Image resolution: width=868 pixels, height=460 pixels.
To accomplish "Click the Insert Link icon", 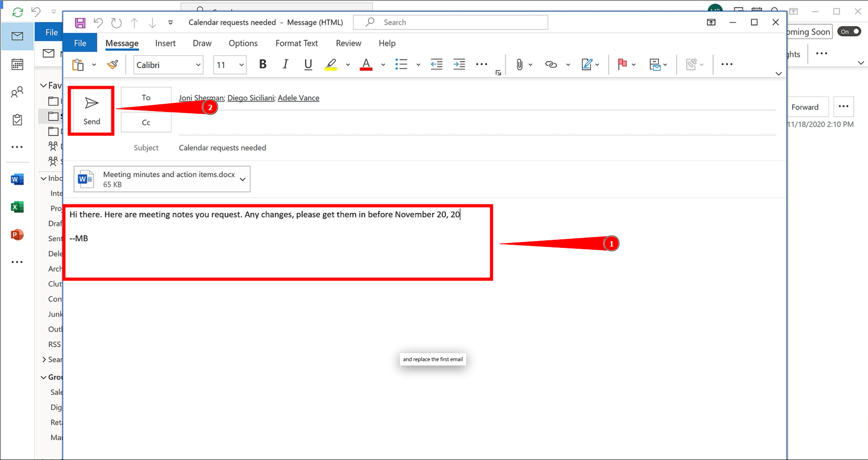I will coord(550,64).
